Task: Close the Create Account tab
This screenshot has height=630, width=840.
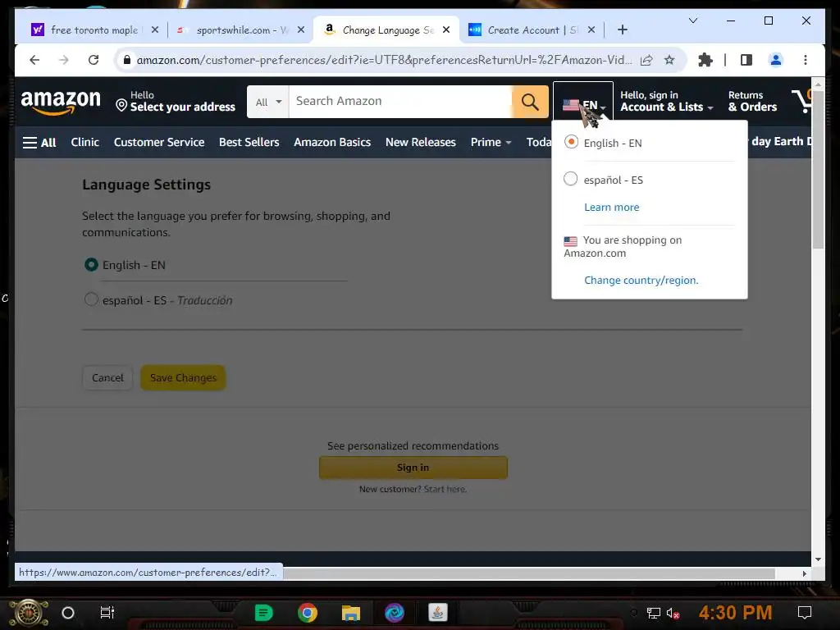Action: 591,30
